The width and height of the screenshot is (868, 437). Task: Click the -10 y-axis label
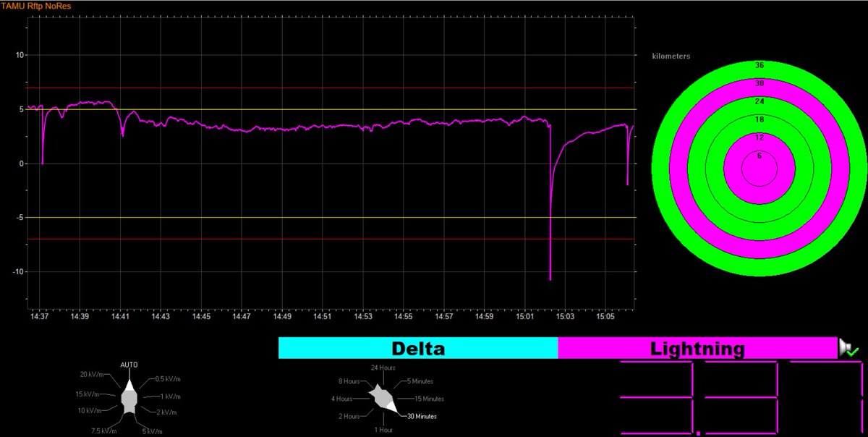[x=19, y=271]
